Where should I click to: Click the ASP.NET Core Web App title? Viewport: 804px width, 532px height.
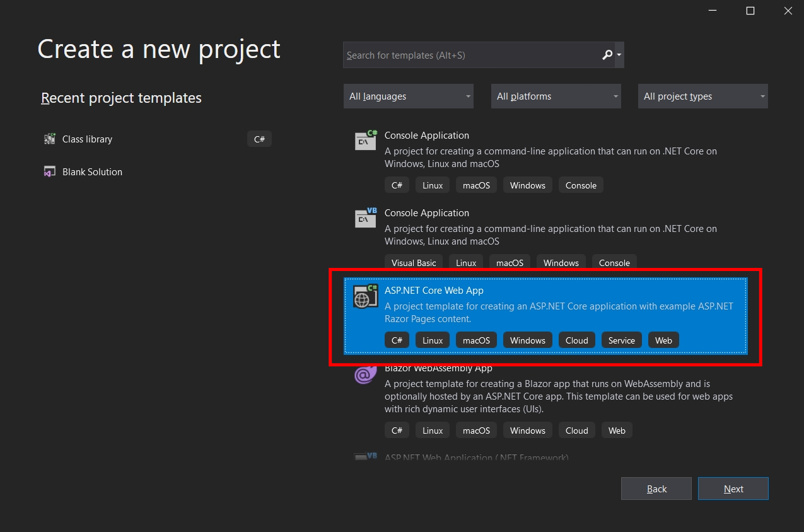pos(434,291)
